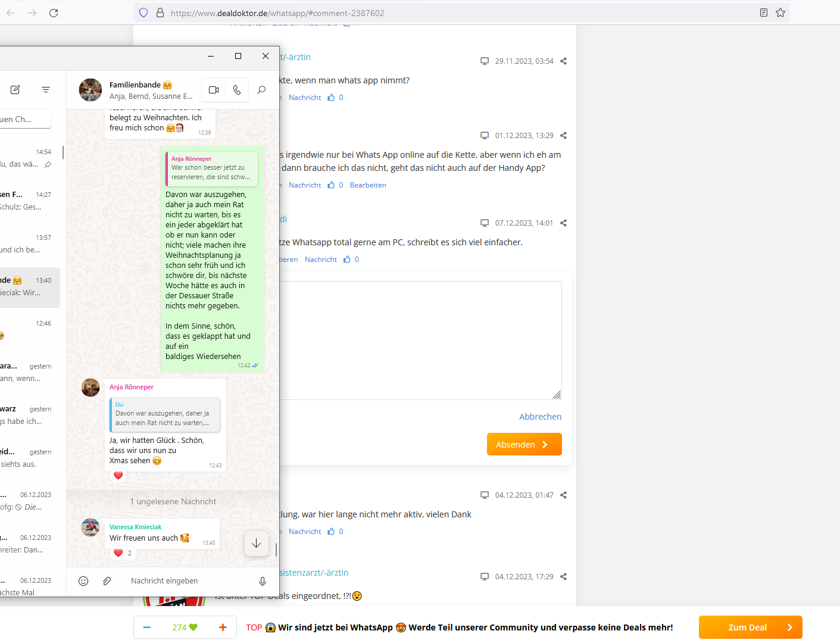This screenshot has width=840, height=640.
Task: Open Anja Rönneper's avatar in chat
Action: pos(90,388)
